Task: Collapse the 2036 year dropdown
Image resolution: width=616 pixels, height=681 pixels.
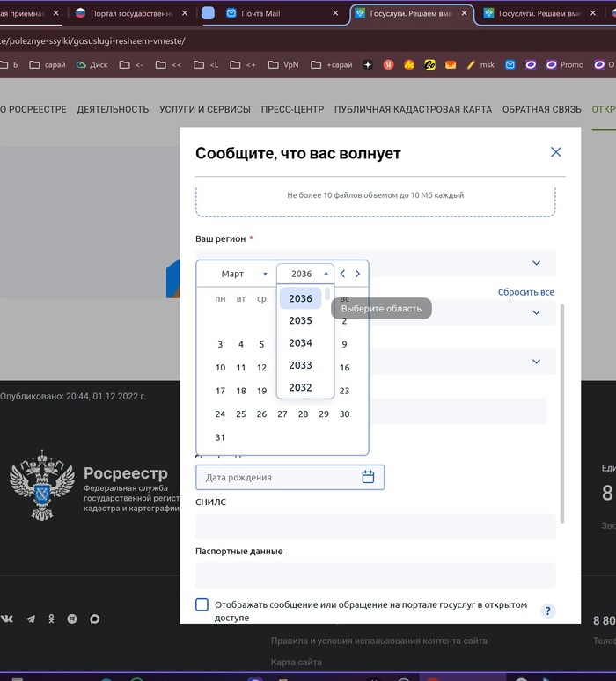Action: tap(305, 274)
